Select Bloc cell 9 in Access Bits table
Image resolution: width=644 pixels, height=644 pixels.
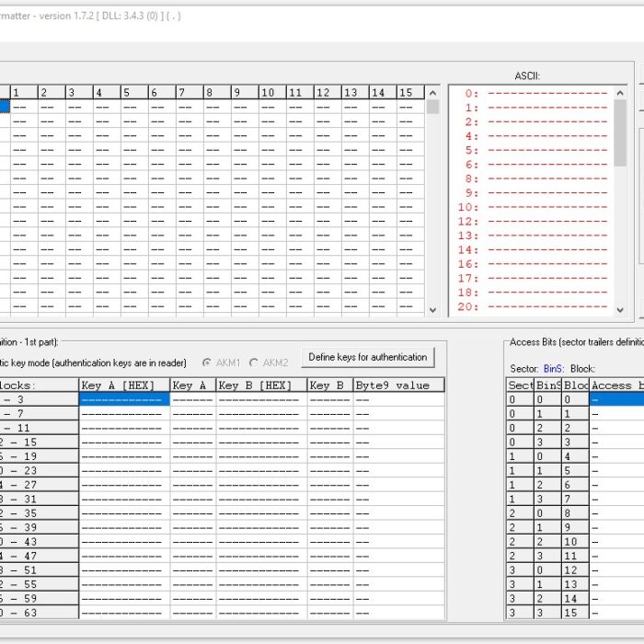(x=575, y=527)
